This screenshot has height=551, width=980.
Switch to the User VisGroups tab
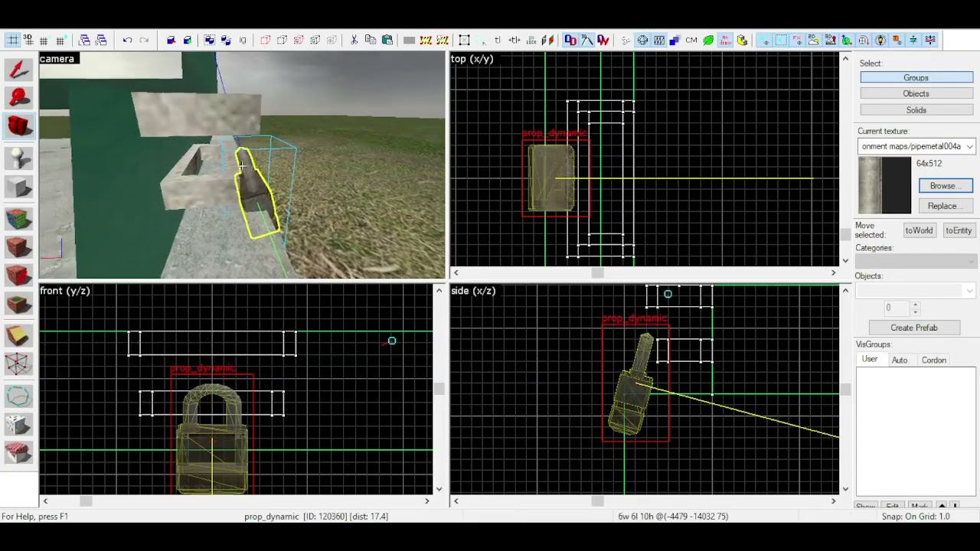click(870, 360)
